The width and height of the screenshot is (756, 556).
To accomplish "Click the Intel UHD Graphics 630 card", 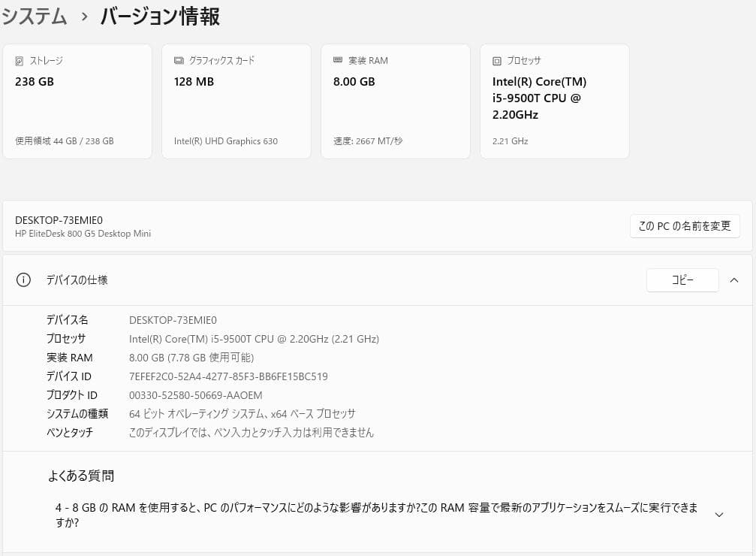I will pyautogui.click(x=236, y=101).
